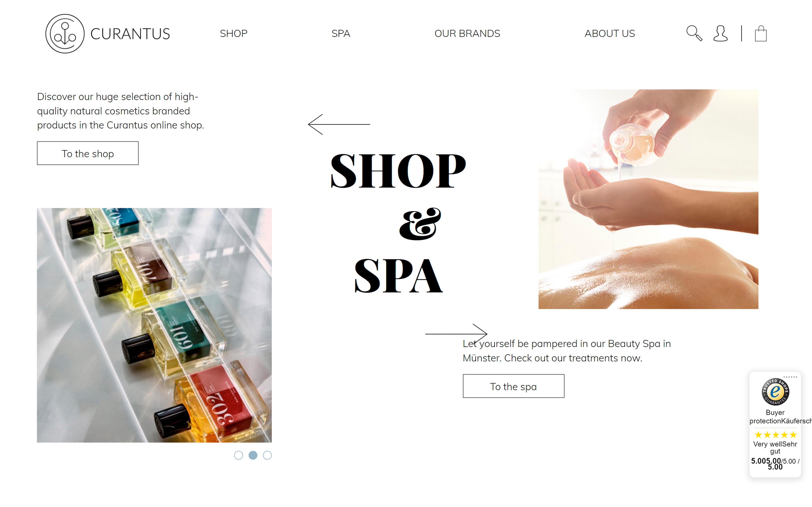This screenshot has width=812, height=507.
Task: Open the SHOP navigation menu
Action: [233, 33]
